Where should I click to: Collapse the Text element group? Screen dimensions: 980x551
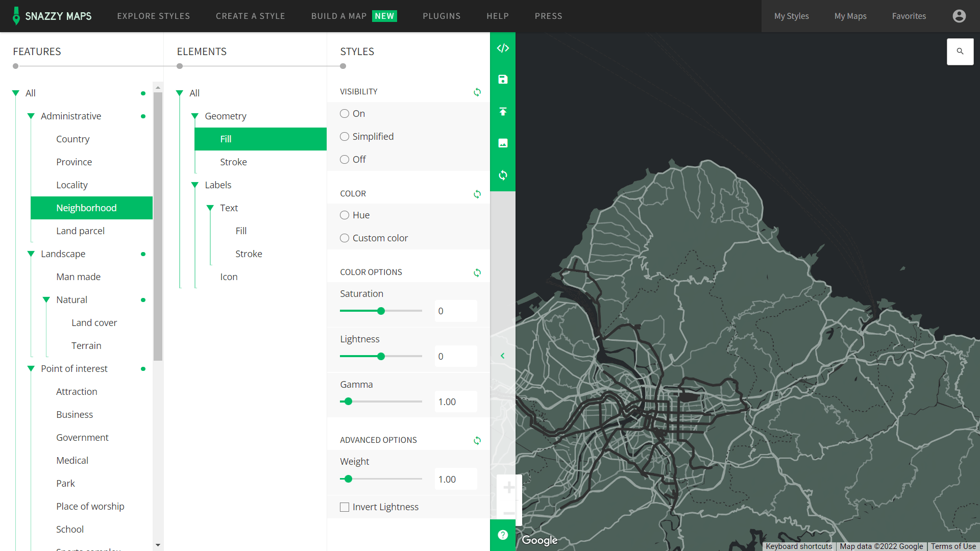point(210,208)
